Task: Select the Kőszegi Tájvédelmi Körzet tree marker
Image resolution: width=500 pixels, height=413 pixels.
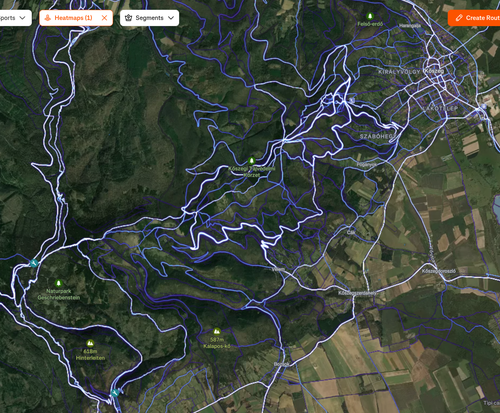Action: click(252, 161)
